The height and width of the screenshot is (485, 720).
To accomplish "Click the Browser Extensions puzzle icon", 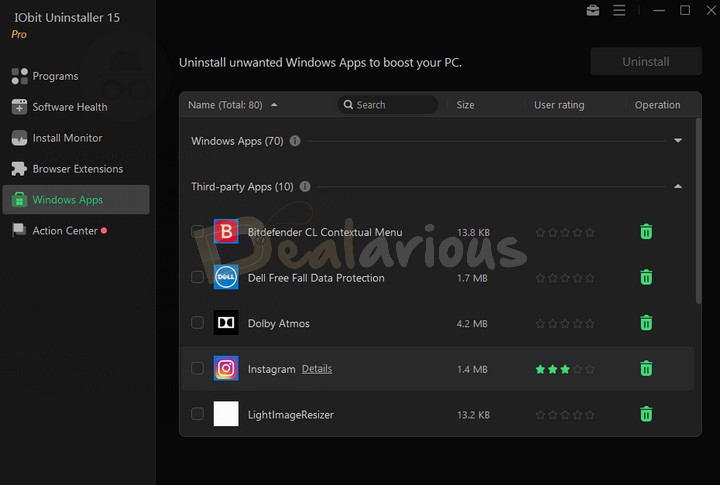I will pos(19,169).
